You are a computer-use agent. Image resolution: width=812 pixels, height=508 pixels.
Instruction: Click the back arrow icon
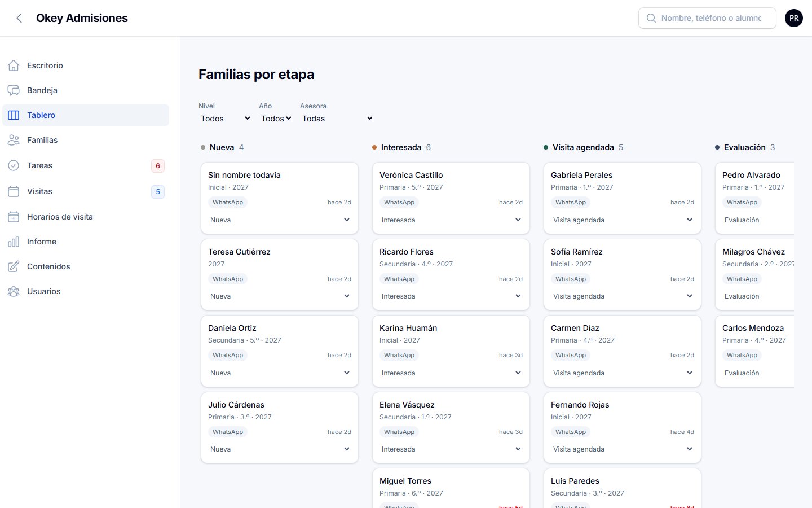[x=19, y=18]
